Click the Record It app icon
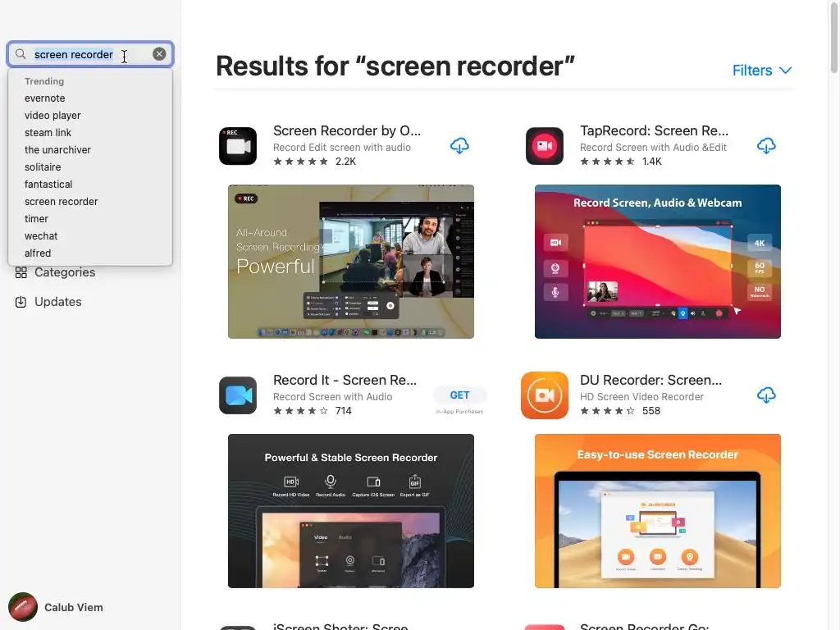Viewport: 840px width, 630px height. click(x=238, y=395)
